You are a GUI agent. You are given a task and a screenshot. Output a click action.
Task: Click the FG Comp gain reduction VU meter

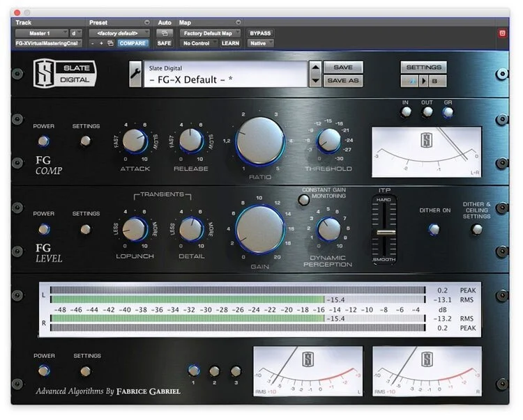pyautogui.click(x=427, y=152)
